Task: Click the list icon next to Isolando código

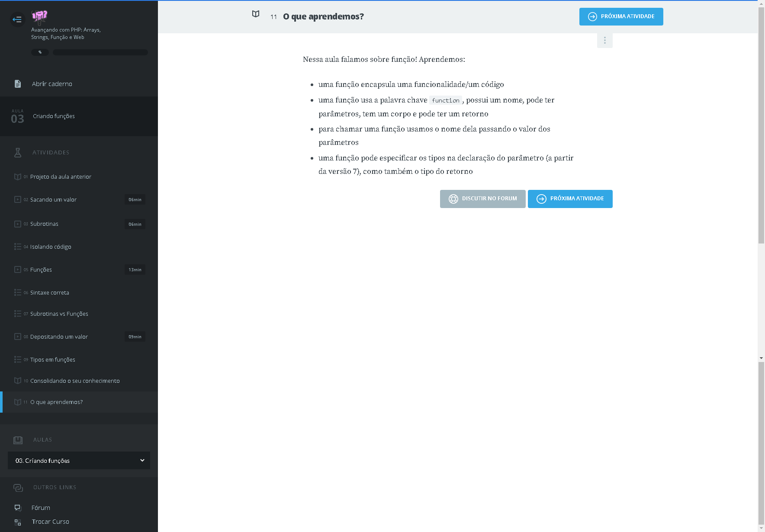Action: click(18, 247)
